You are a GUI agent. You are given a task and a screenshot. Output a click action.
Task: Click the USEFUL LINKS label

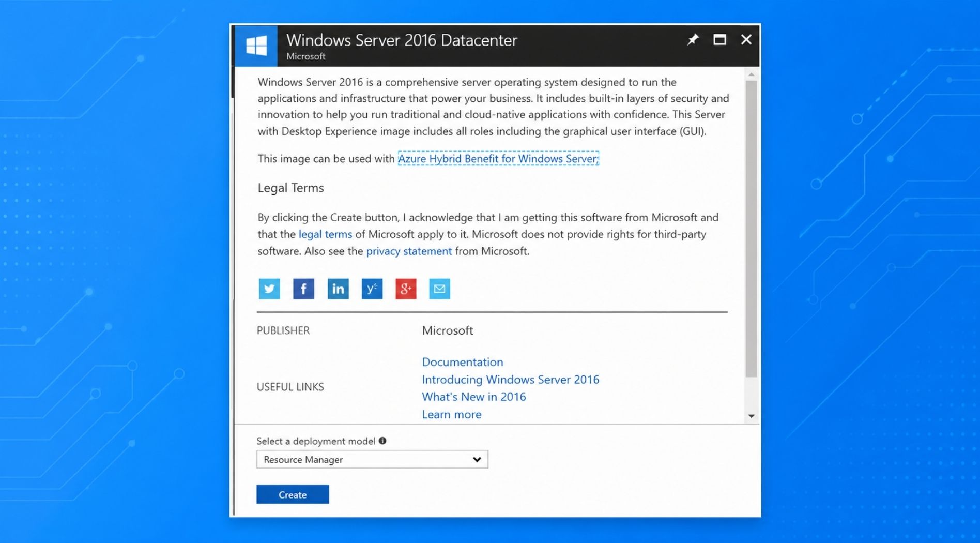pos(290,387)
